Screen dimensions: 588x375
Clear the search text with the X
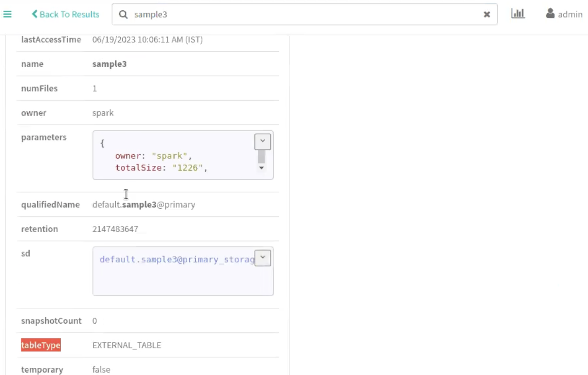487,15
